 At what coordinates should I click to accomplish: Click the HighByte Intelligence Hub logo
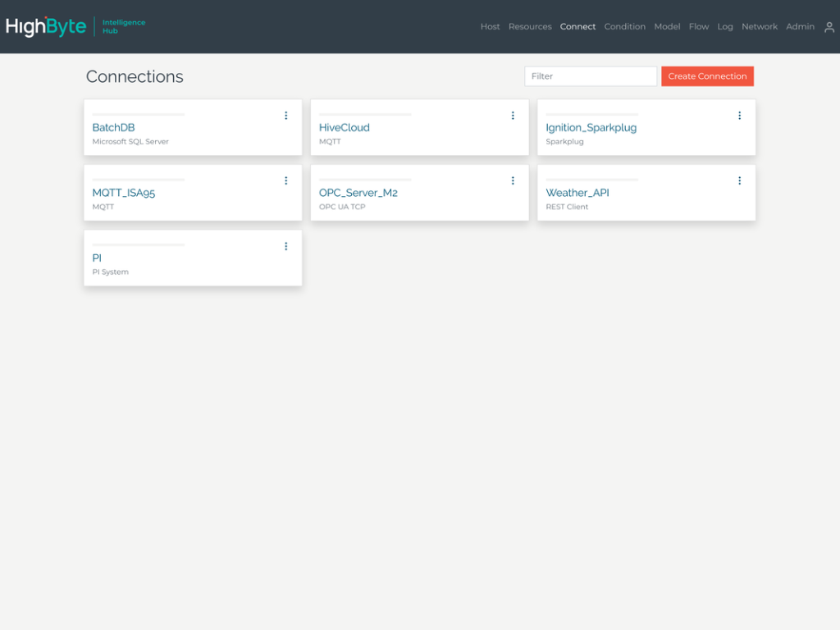click(75, 26)
